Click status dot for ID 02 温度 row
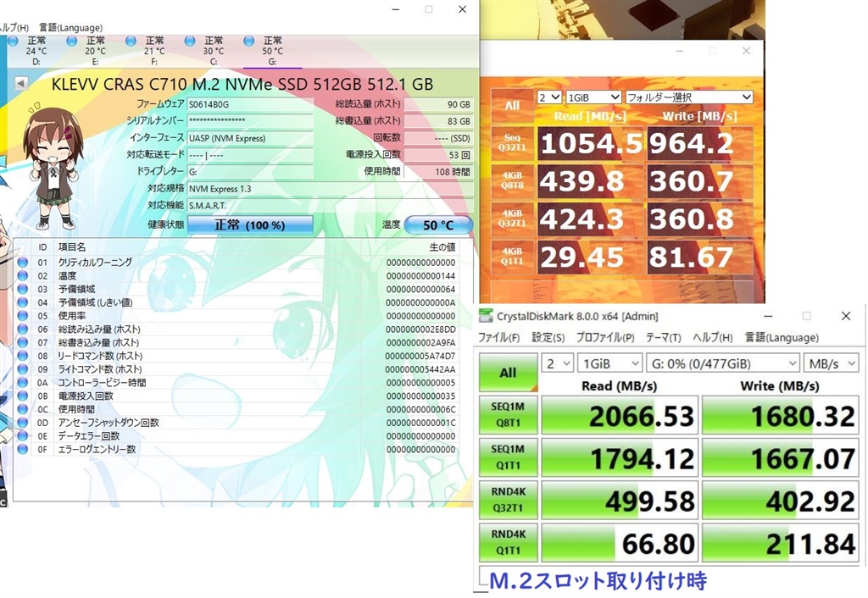 (23, 275)
